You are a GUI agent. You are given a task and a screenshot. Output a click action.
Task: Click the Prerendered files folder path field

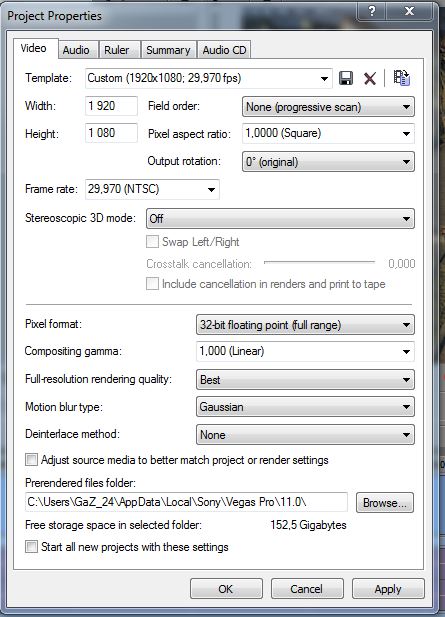point(186,502)
